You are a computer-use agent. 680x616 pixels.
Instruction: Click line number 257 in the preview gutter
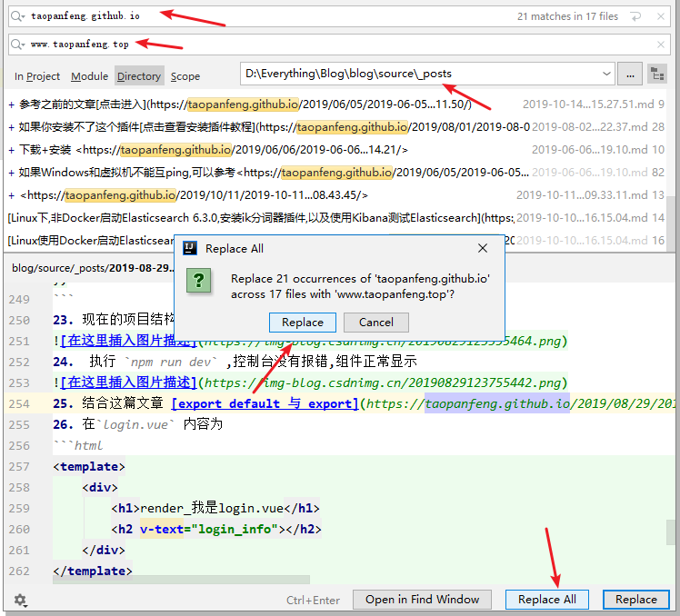(x=19, y=467)
